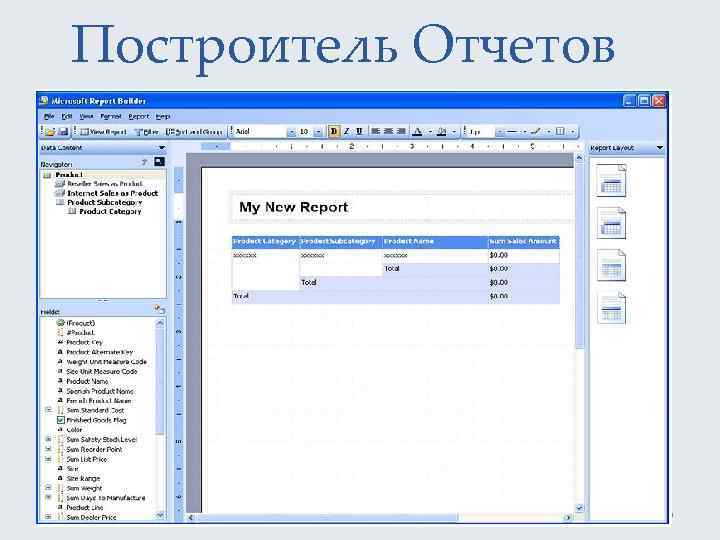The width and height of the screenshot is (720, 540).
Task: Select the Product Line field
Action: (85, 507)
